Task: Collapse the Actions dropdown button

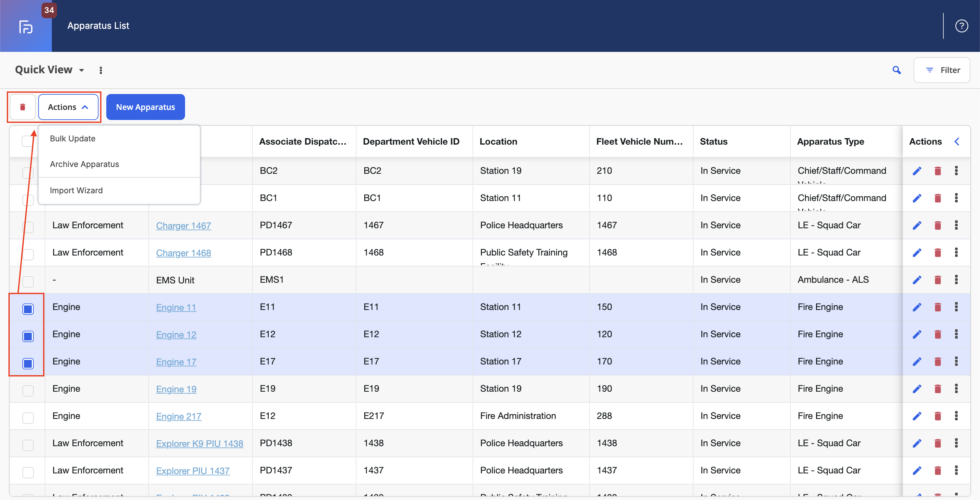Action: 68,107
